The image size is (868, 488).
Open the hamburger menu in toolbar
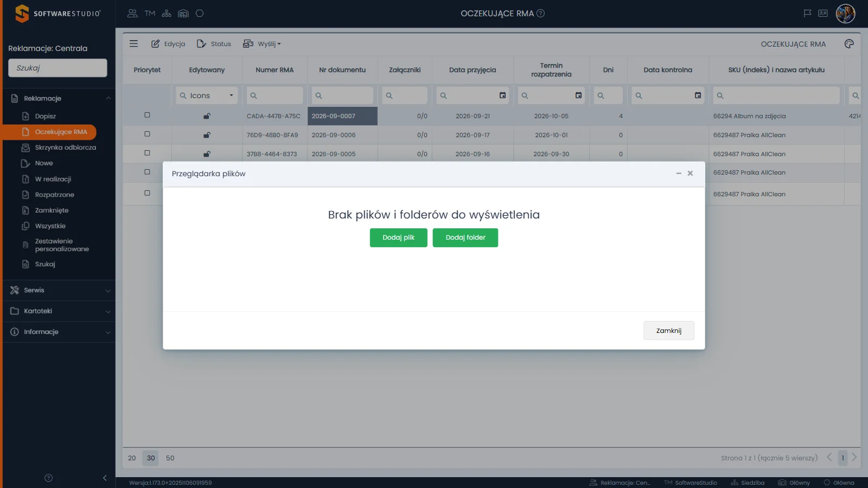point(133,44)
